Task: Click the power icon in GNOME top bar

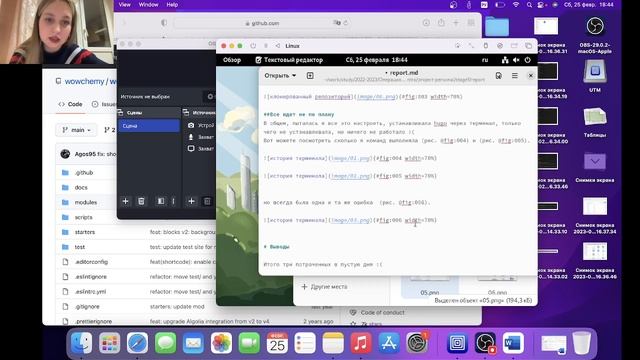Action: [528, 60]
